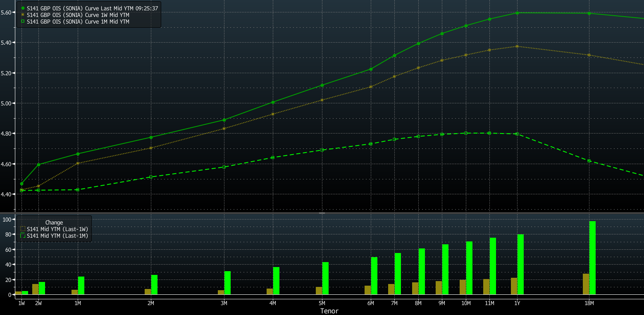Click the 4M tenor label
Screen dimensions: 644x315
click(273, 303)
